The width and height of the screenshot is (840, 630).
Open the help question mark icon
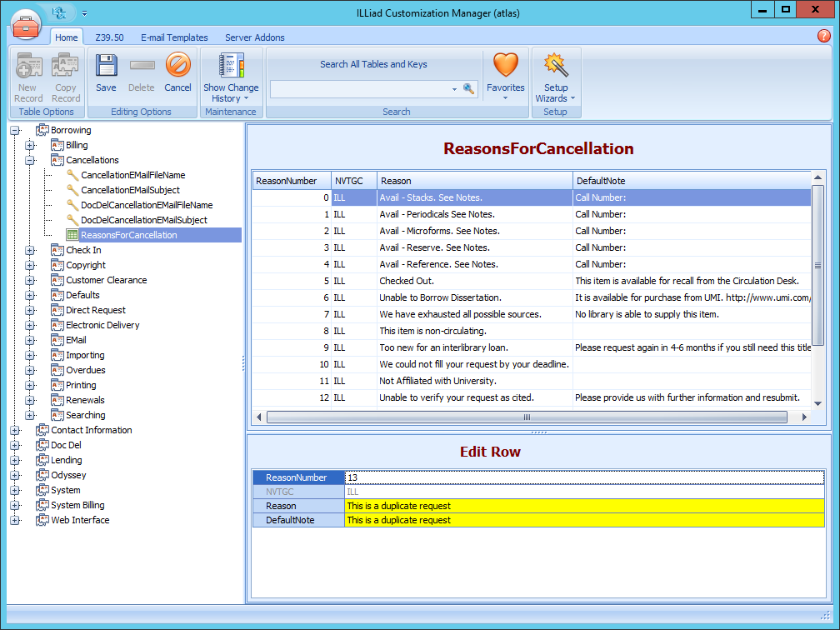pos(824,36)
